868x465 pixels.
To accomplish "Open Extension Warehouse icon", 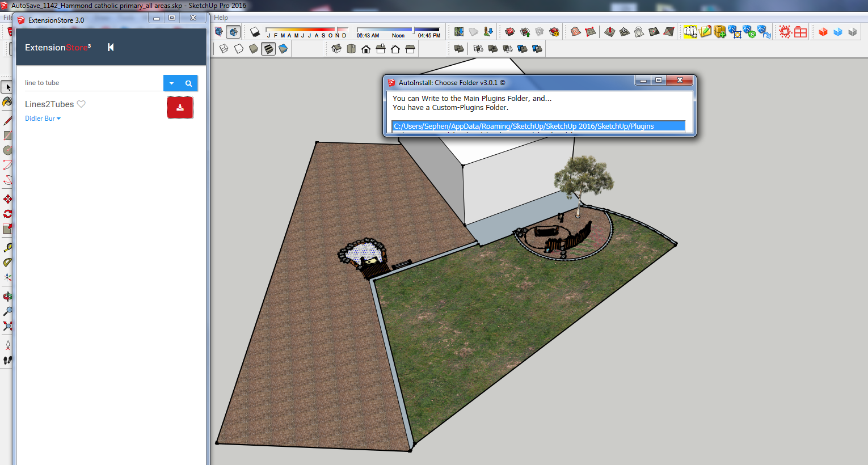I will 554,32.
